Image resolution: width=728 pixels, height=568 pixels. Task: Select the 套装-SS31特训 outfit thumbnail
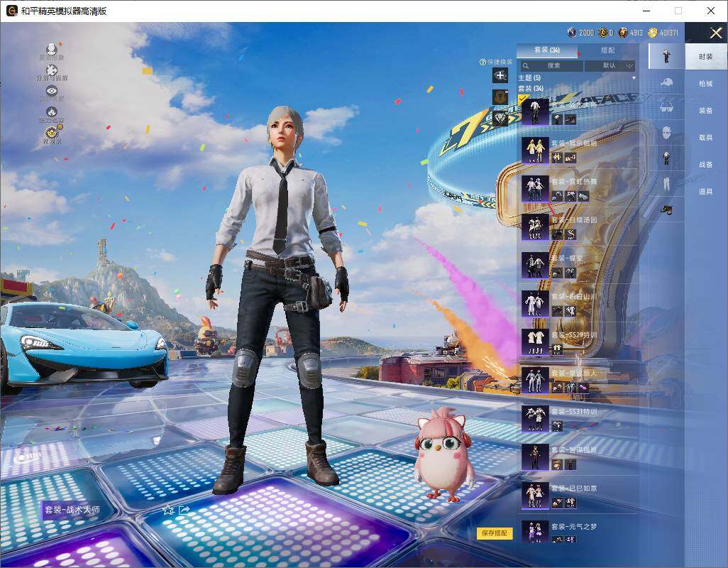point(535,418)
